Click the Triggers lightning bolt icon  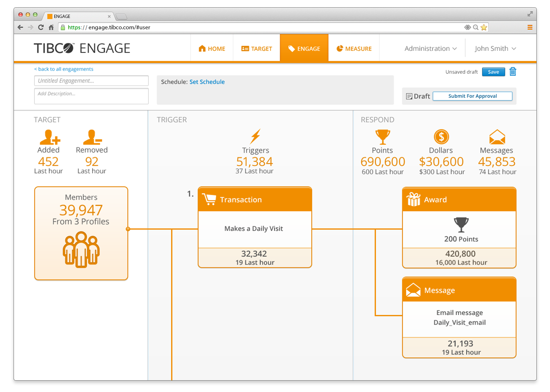255,136
